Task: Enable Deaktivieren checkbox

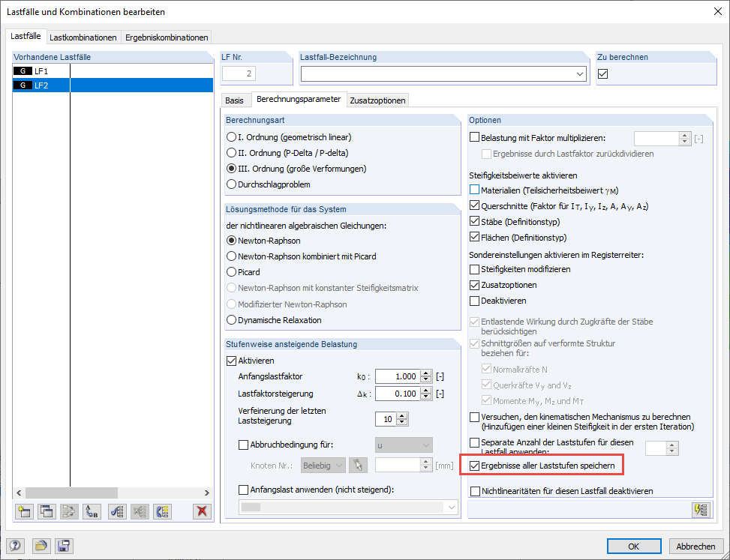Action: (x=474, y=301)
